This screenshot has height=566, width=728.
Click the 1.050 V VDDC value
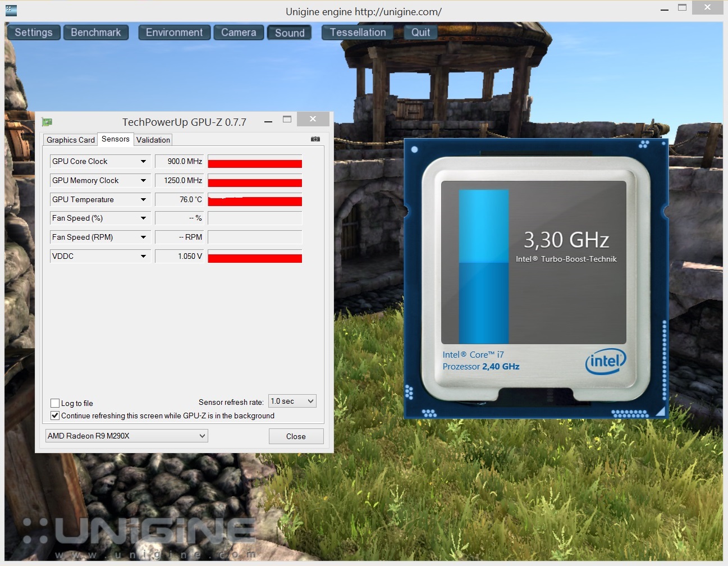(x=179, y=257)
